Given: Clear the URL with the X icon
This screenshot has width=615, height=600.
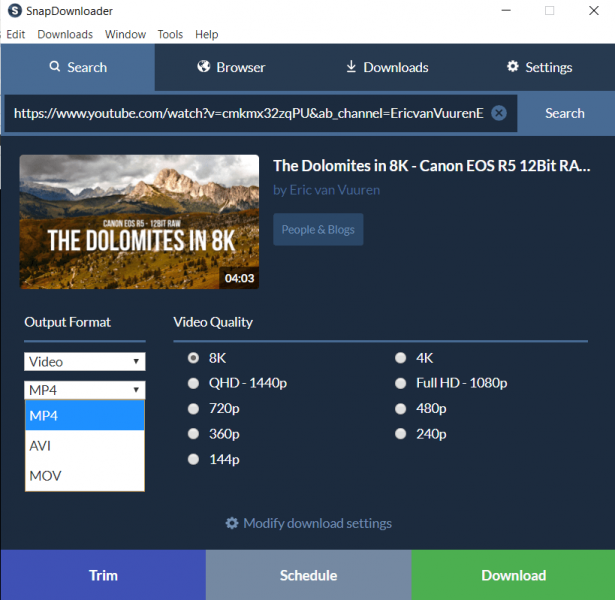Looking at the screenshot, I should click(x=499, y=113).
